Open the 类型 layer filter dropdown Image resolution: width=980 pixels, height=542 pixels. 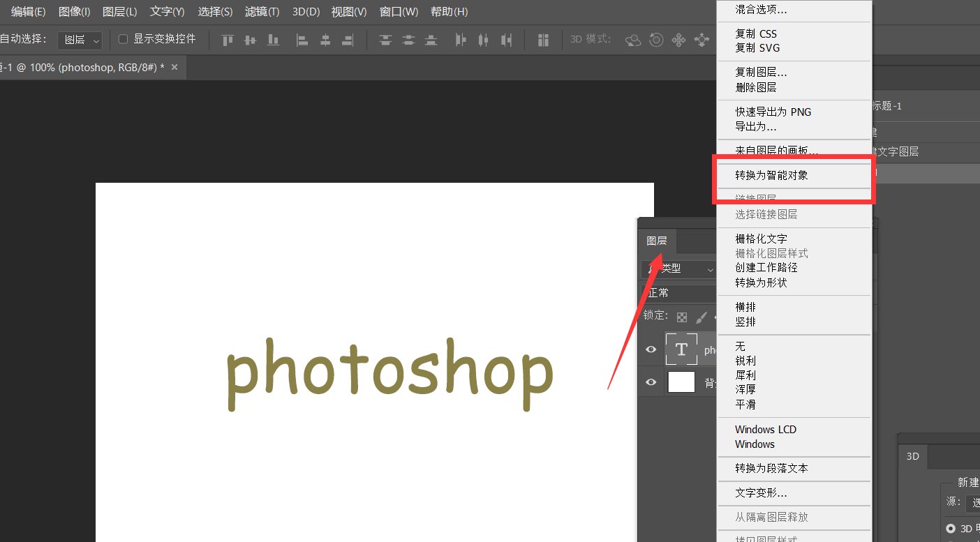(679, 269)
